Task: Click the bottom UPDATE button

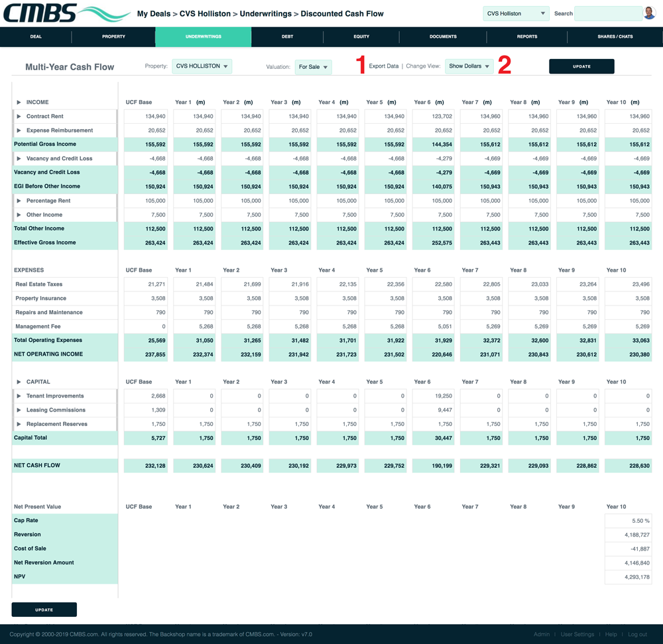Action: point(44,610)
